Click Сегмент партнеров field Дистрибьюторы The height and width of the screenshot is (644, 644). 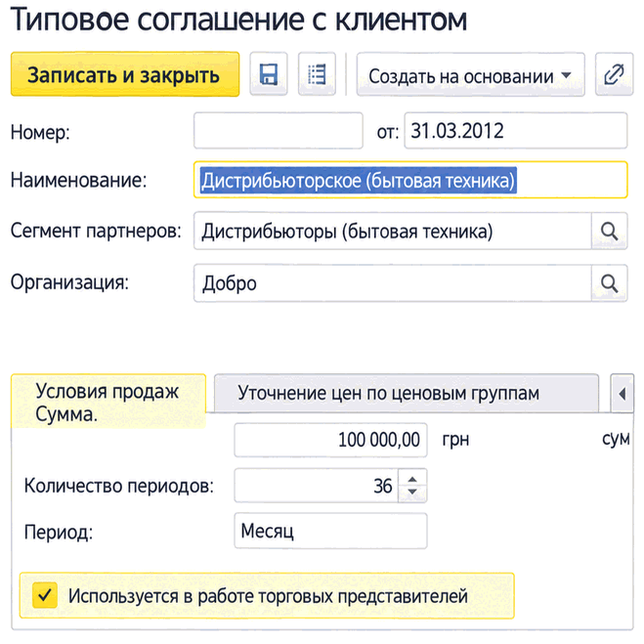pos(392,232)
